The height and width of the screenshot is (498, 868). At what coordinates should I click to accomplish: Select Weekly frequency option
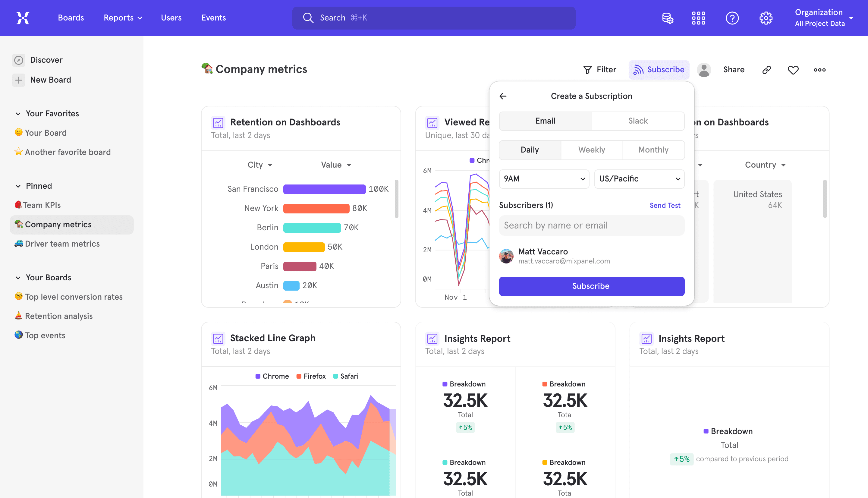591,150
